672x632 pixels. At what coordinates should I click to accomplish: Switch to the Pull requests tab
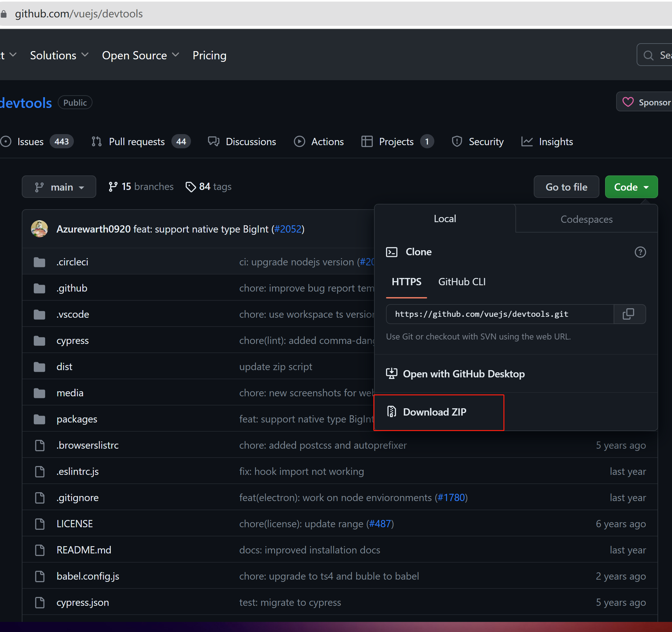coord(141,142)
